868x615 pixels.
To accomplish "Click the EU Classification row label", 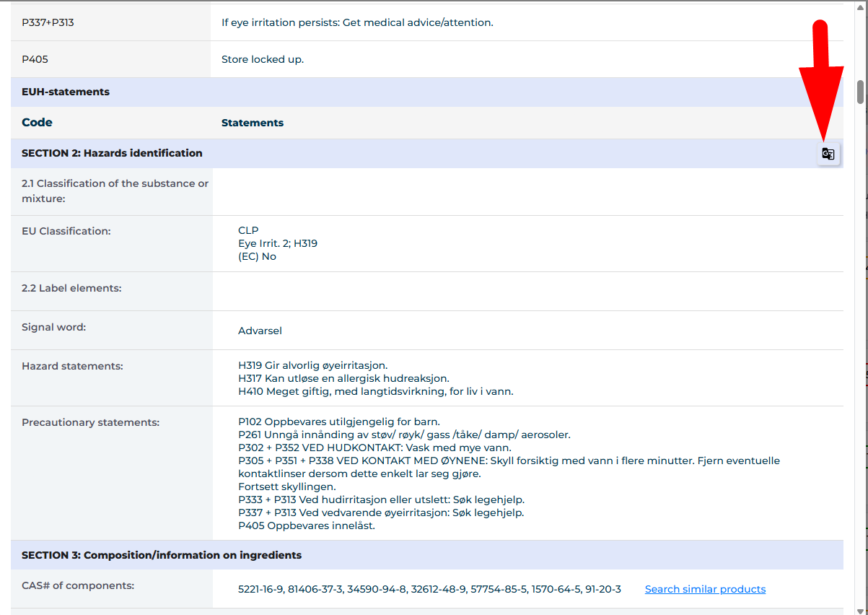I will [66, 231].
